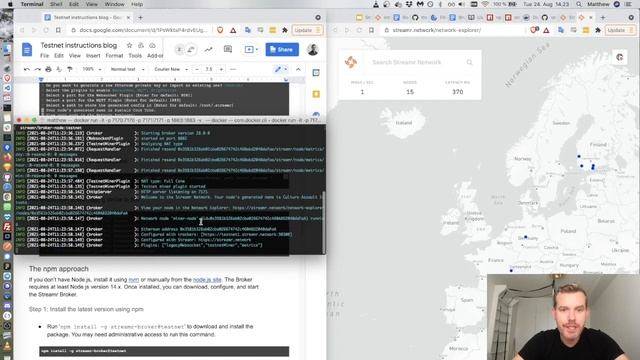Open the Insert menu in Google Docs

click(93, 56)
